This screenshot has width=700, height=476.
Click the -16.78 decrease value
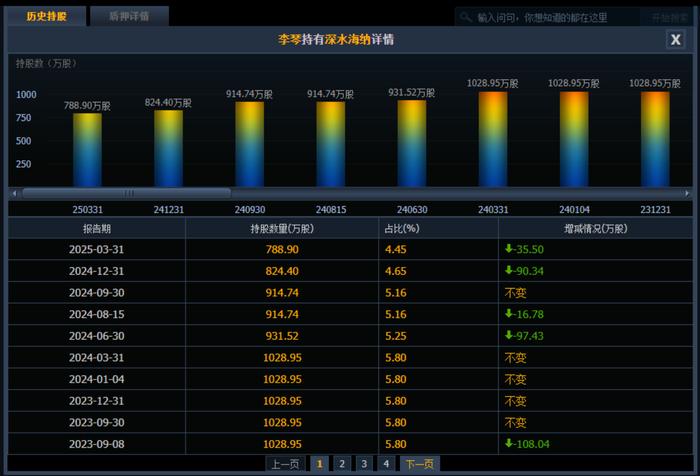coord(524,314)
